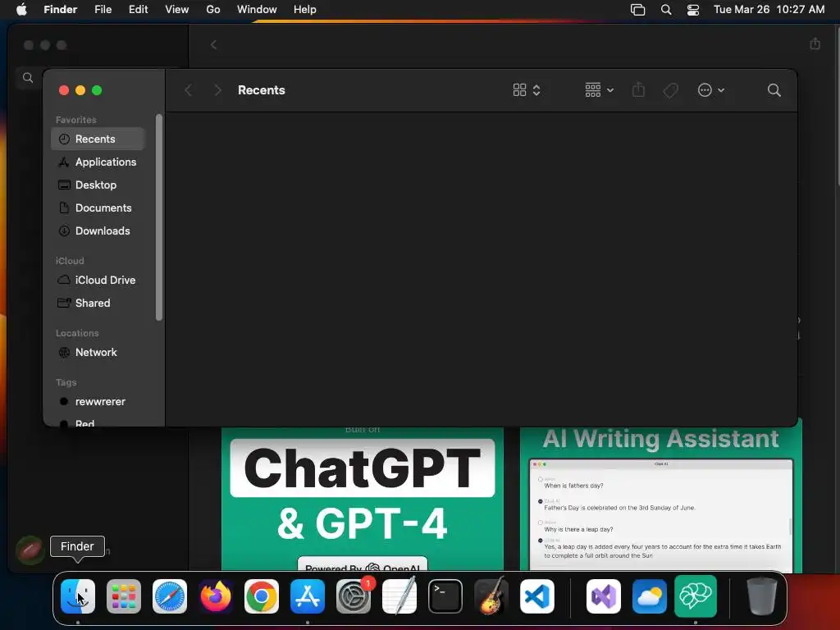Open Spotlight search in menu bar
The height and width of the screenshot is (630, 840).
point(666,10)
